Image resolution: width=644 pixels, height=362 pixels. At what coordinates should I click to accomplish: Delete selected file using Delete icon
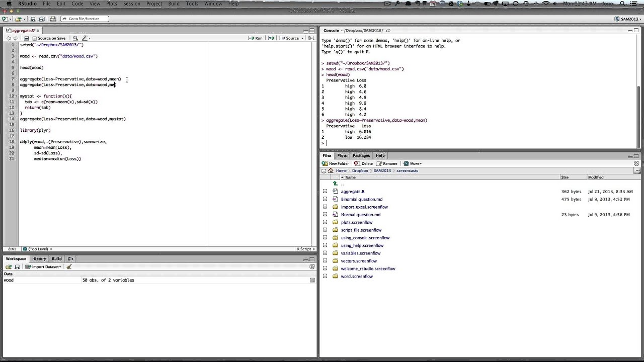pyautogui.click(x=363, y=163)
